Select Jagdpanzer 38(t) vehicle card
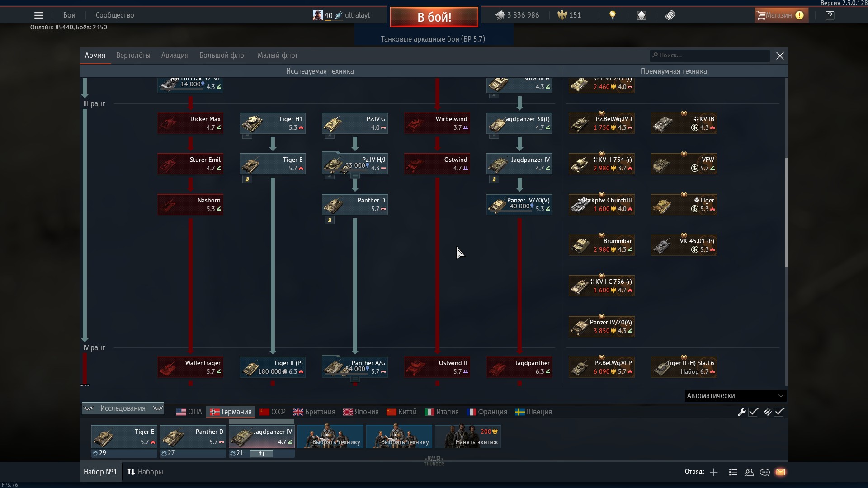Image resolution: width=868 pixels, height=488 pixels. click(x=519, y=123)
